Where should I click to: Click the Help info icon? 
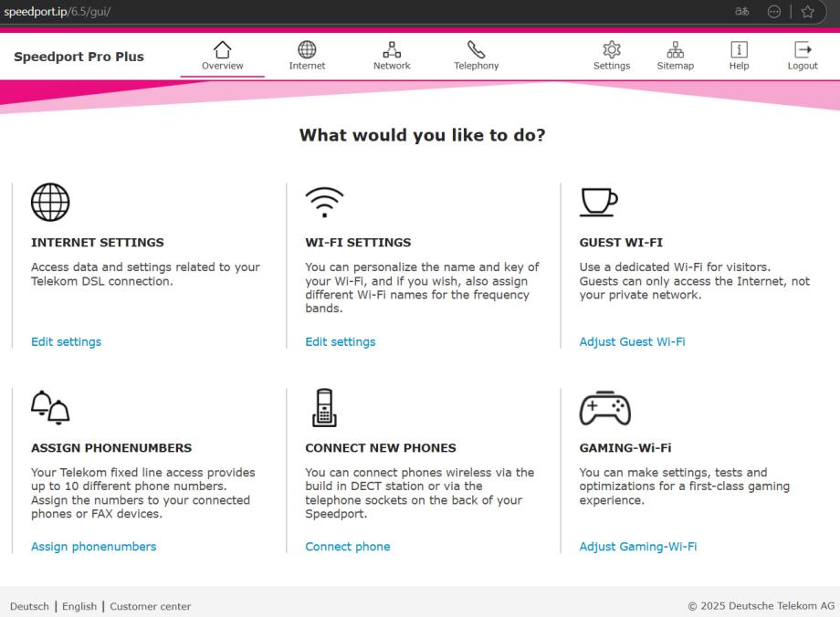tap(739, 49)
